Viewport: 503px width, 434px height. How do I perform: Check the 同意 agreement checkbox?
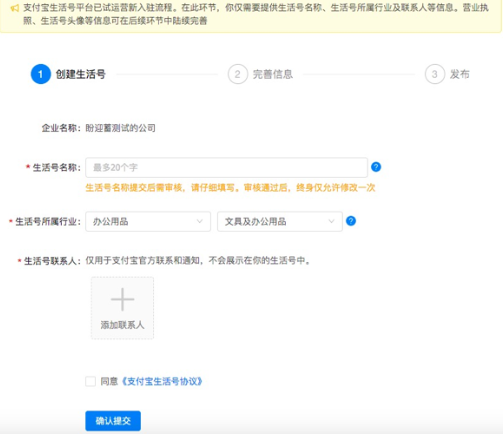click(x=90, y=381)
